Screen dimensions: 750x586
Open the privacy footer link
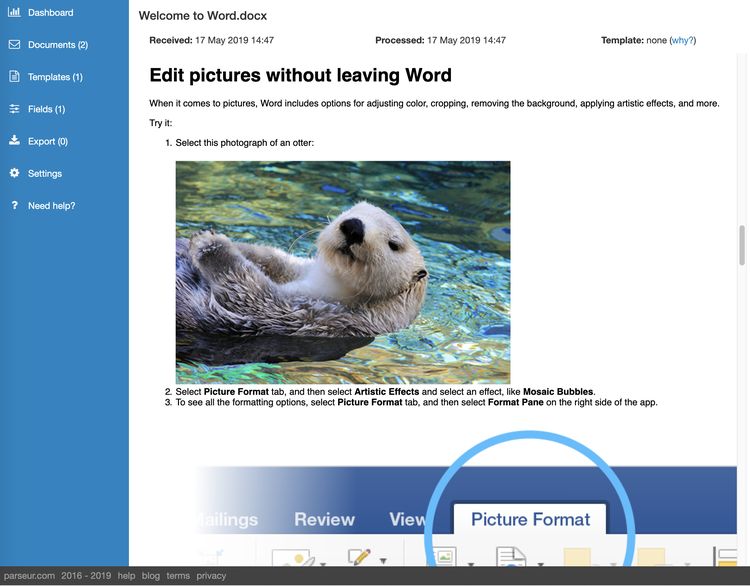coord(211,575)
